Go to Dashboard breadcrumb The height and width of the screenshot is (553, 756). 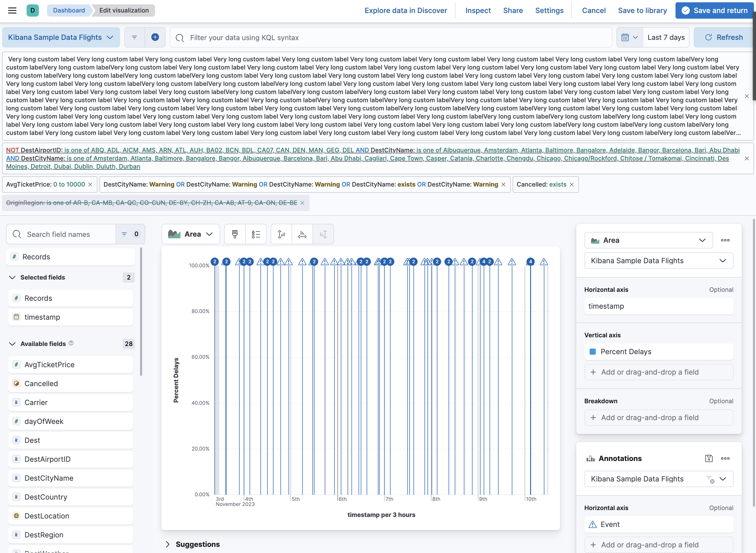coord(69,10)
